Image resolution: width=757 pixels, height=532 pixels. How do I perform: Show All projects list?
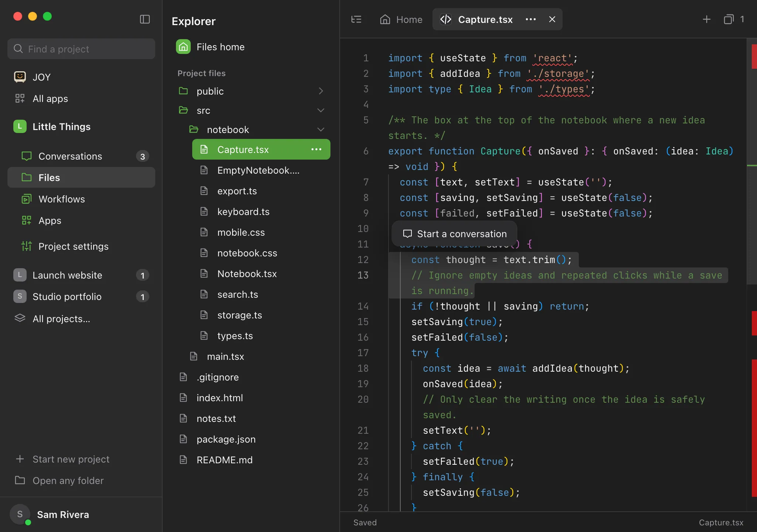[81, 318]
